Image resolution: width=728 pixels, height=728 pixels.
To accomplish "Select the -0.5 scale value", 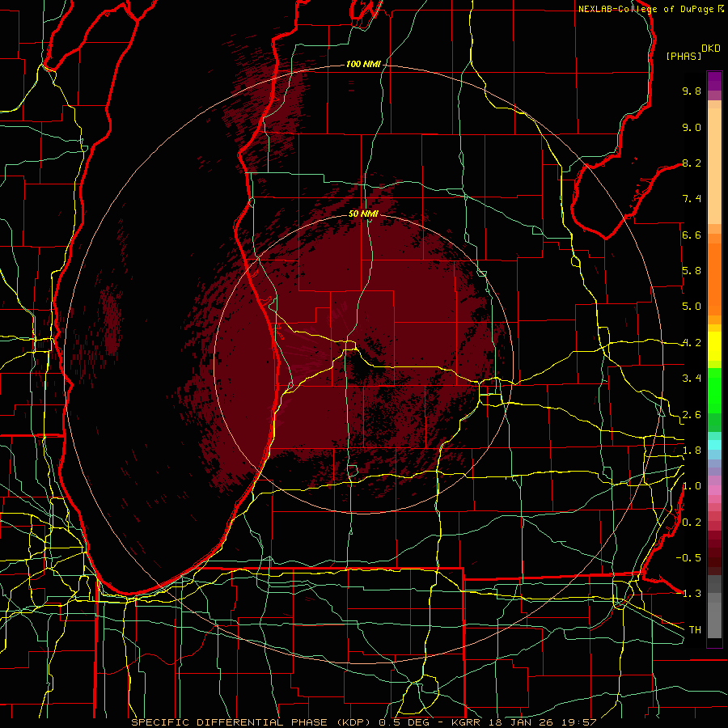I will 688,558.
